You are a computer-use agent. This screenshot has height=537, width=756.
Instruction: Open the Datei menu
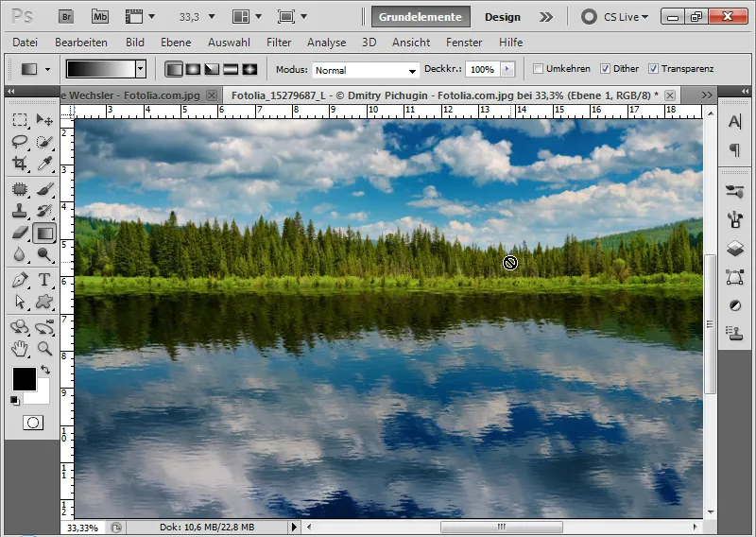[26, 43]
